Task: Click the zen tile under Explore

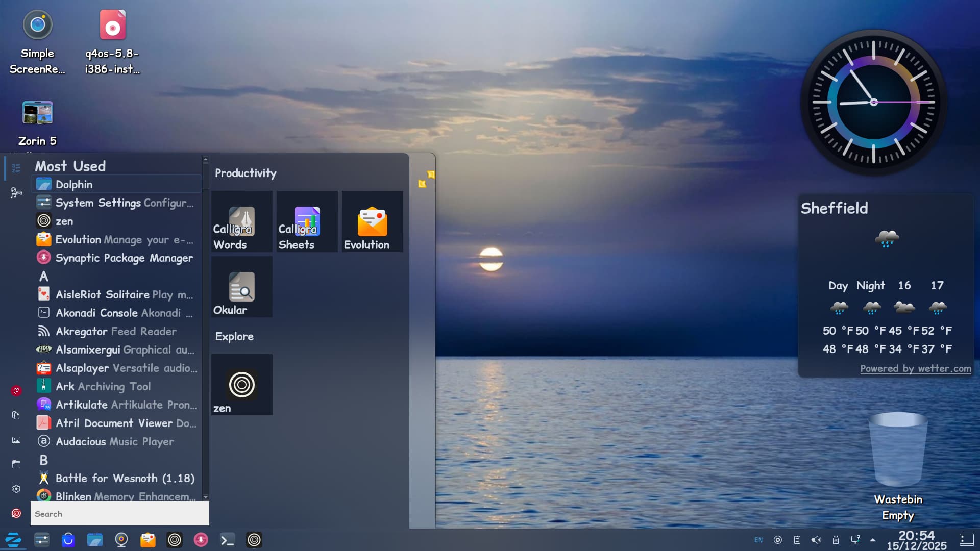Action: coord(241,385)
